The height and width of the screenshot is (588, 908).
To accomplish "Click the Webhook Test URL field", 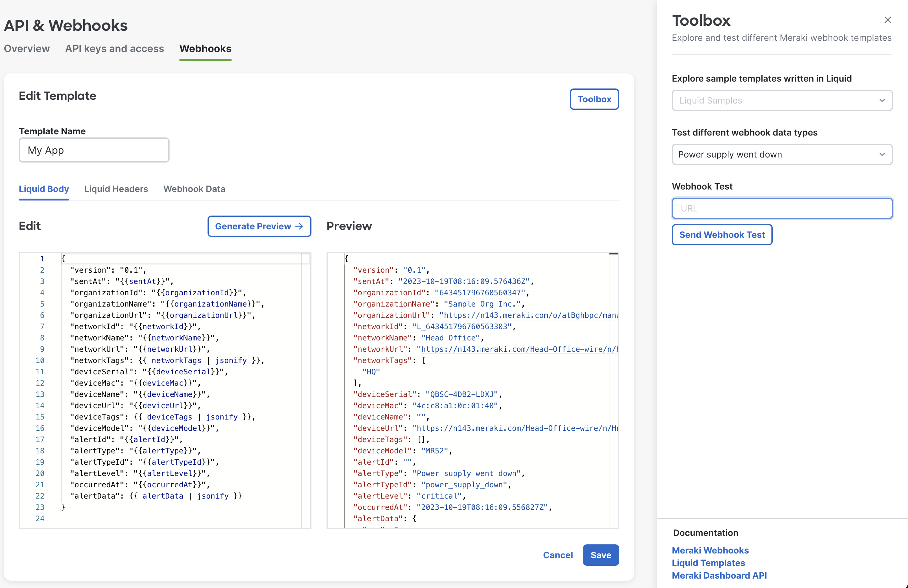I will point(782,208).
